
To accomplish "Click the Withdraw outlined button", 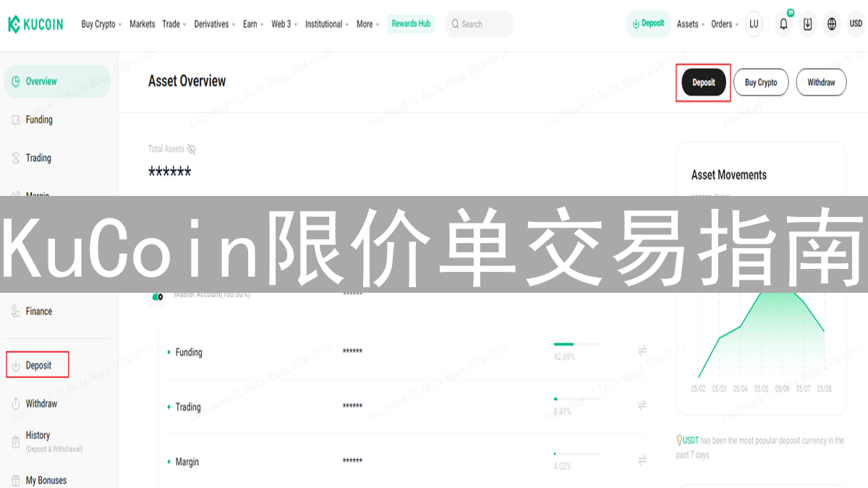I will 821,82.
